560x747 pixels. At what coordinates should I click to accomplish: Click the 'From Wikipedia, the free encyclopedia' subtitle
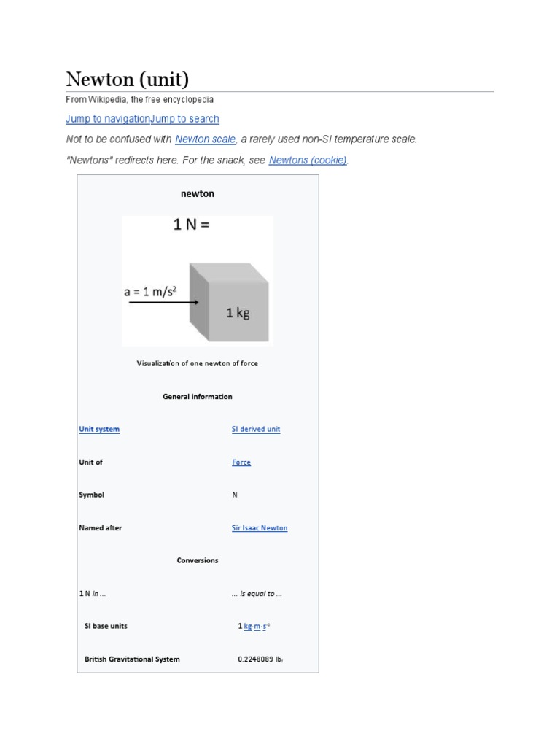tap(140, 99)
